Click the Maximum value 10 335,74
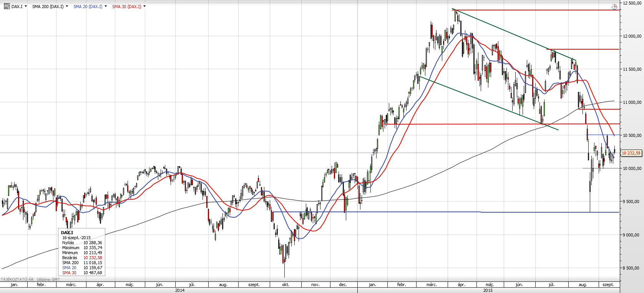Image resolution: width=644 pixels, height=293 pixels. tap(93, 248)
